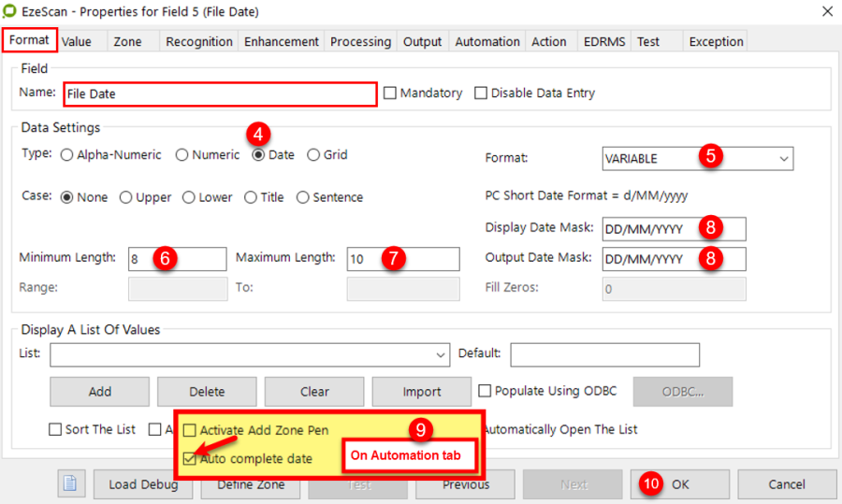
Task: Open the Recognition tab
Action: tap(199, 41)
